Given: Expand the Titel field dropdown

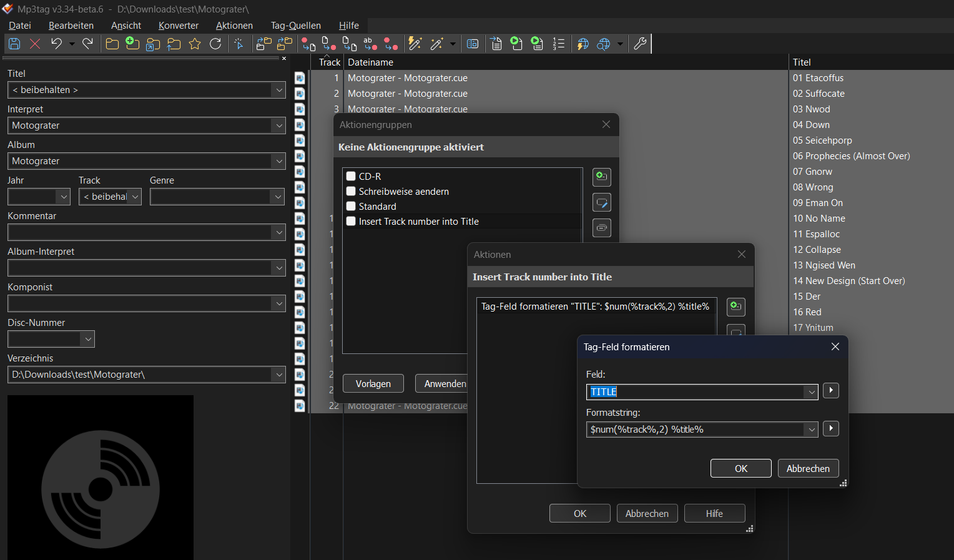Looking at the screenshot, I should (x=279, y=90).
